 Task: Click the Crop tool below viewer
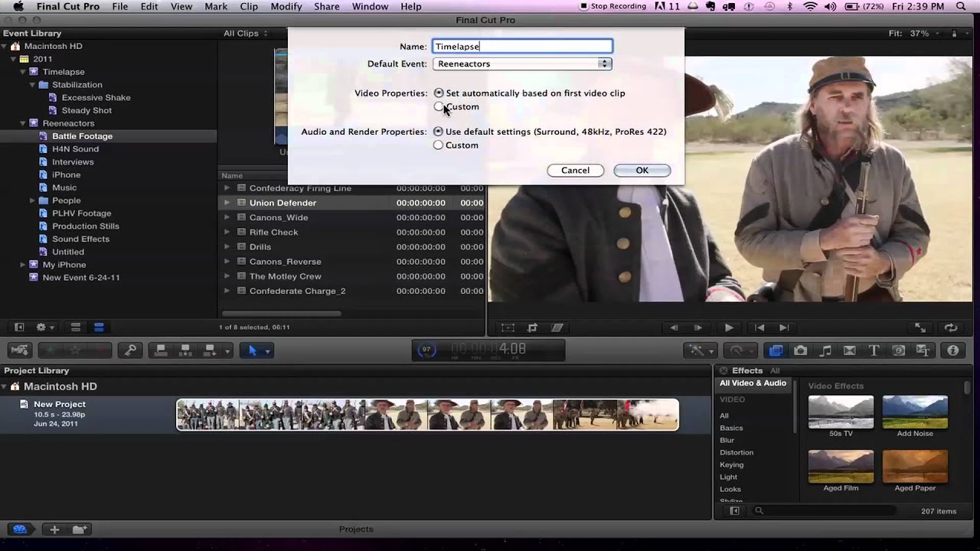click(x=533, y=328)
